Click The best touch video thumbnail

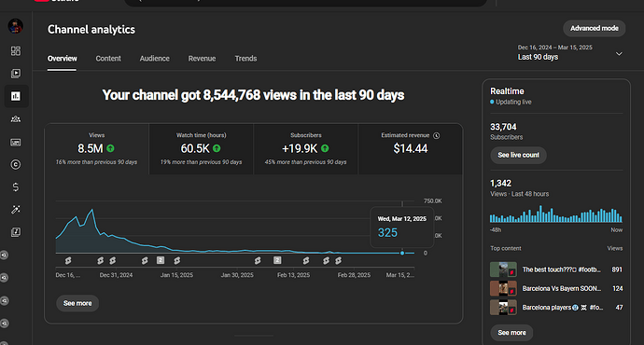click(503, 269)
